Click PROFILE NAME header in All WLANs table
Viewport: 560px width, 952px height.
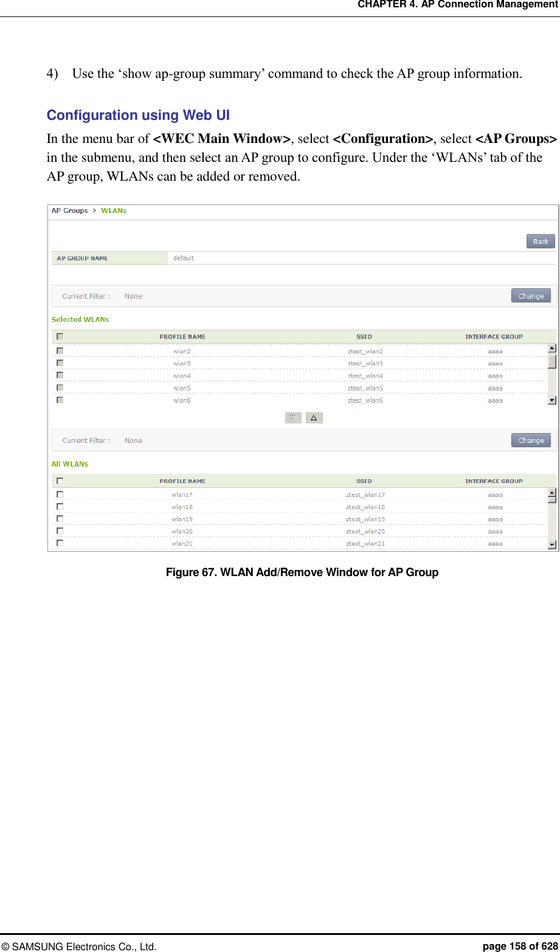pos(182,481)
